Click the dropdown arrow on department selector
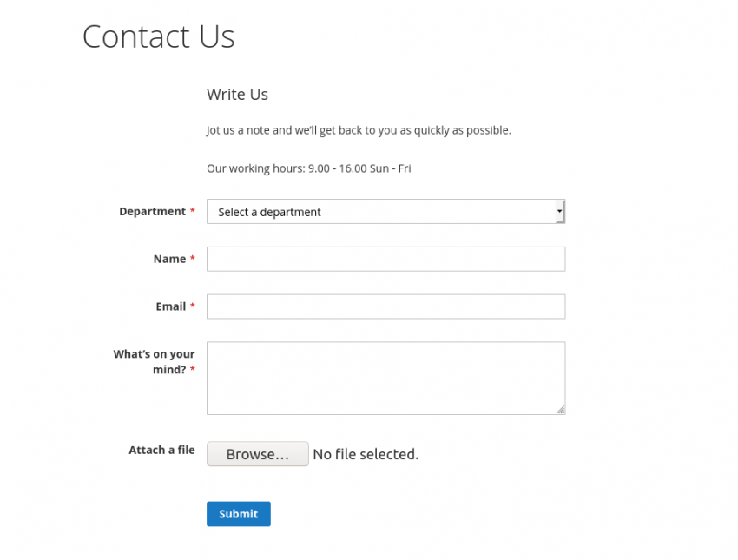The width and height of the screenshot is (738, 560). point(559,211)
